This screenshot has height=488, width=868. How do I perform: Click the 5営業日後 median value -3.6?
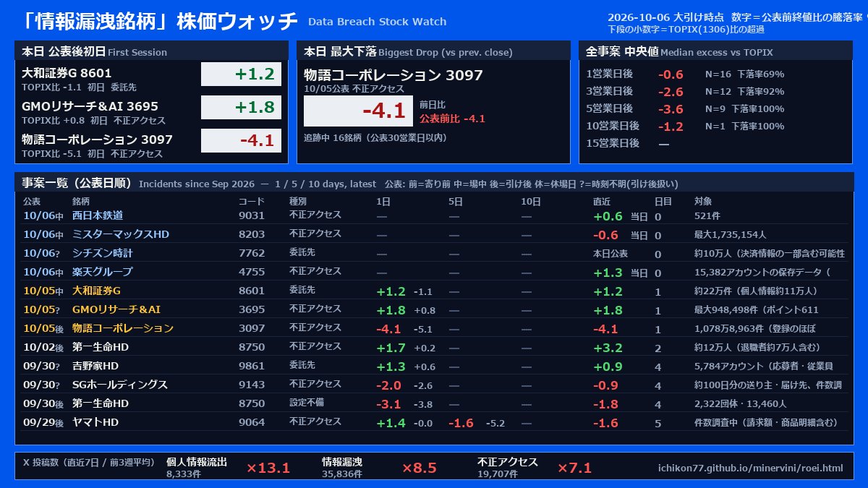point(671,109)
